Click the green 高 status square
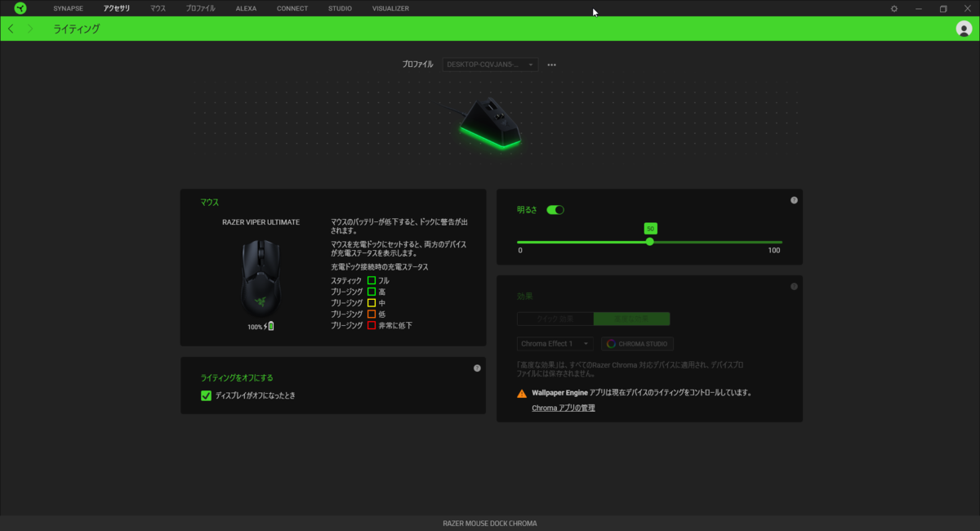 pyautogui.click(x=371, y=292)
